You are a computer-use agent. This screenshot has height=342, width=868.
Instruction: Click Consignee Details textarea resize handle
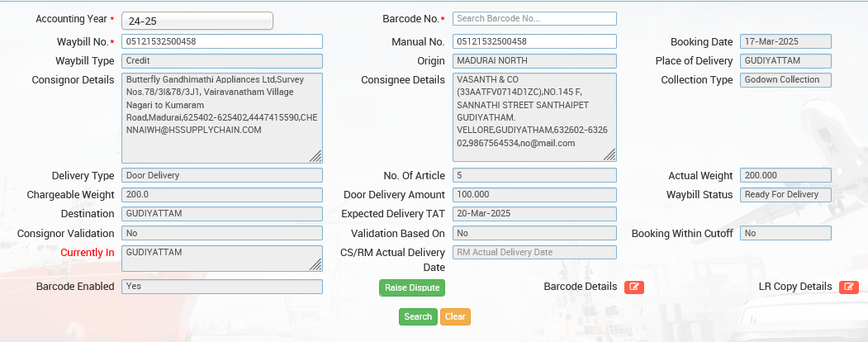[610, 154]
